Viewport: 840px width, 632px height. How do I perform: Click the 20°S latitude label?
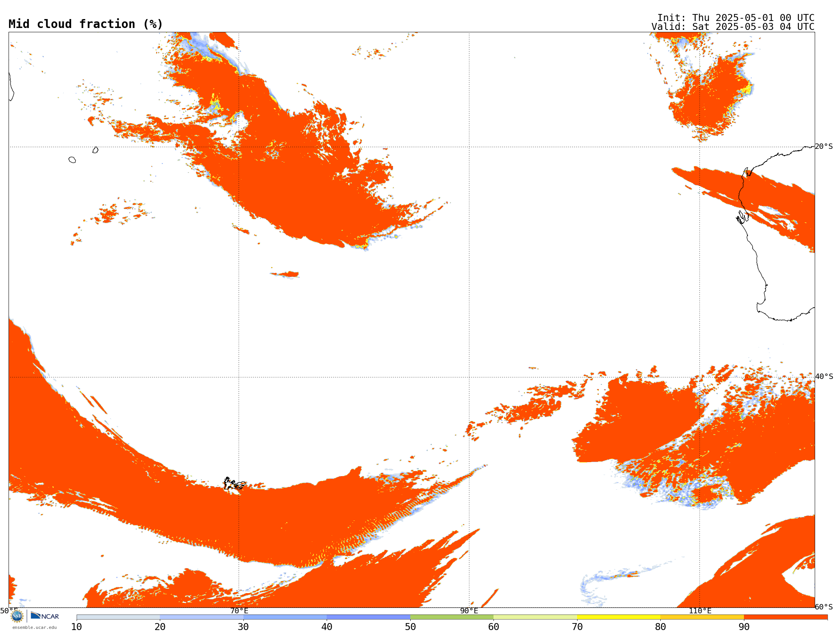pos(824,147)
